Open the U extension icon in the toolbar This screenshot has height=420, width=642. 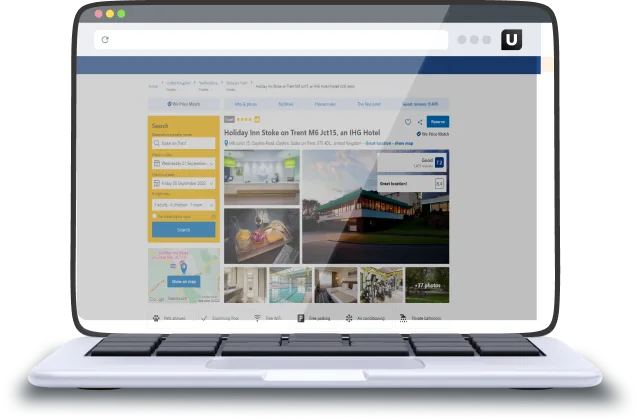pyautogui.click(x=511, y=40)
